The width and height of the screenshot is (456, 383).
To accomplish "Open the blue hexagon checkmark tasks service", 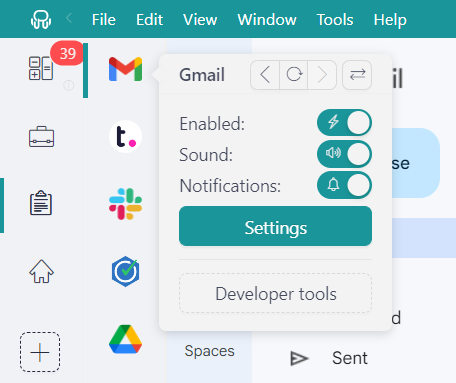I will click(x=125, y=271).
